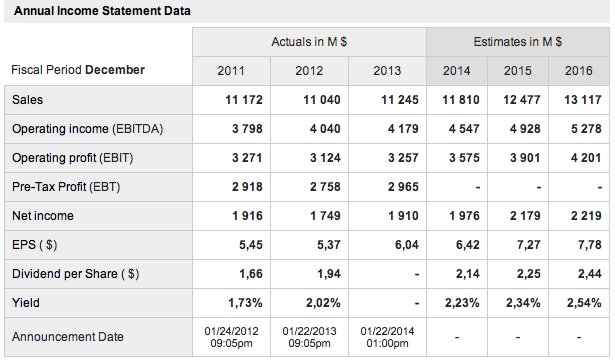Viewport: 615px width, 363px height.
Task: Click the Estimates in M $ header
Action: coord(518,42)
